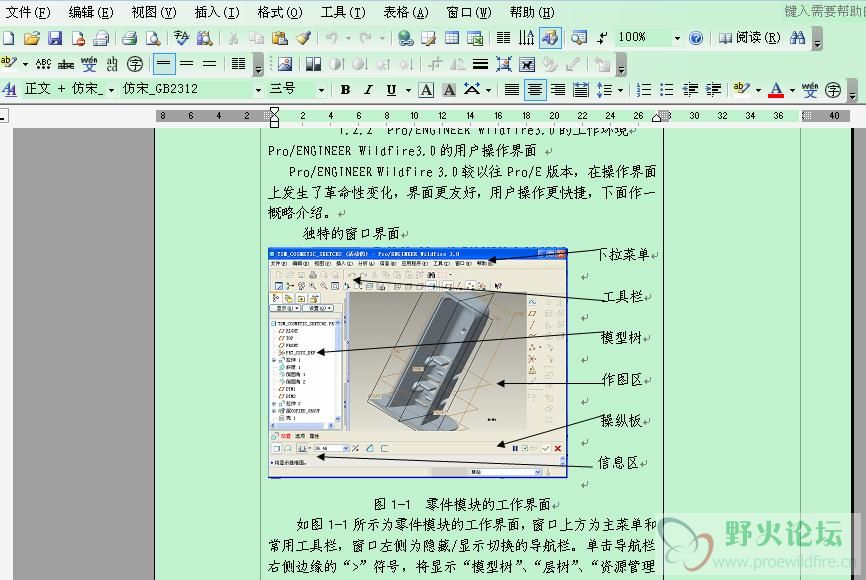Click the Insert Picture icon on Picture toolbar
Screen dimensions: 866x580
[285, 64]
